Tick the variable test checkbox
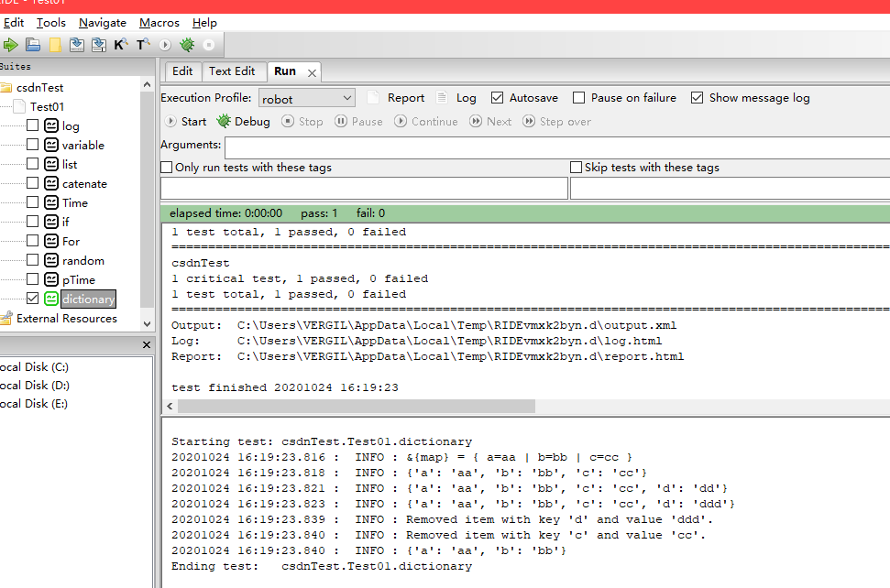This screenshot has width=890, height=588. [32, 144]
